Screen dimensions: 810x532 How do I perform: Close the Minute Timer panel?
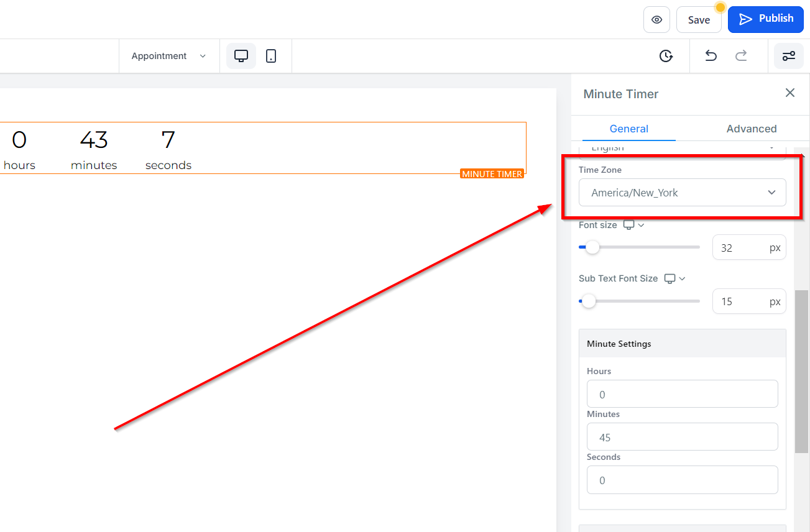click(790, 93)
